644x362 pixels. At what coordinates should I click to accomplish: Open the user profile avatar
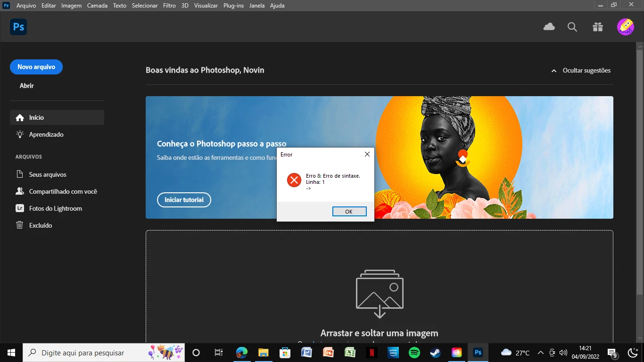[x=626, y=27]
